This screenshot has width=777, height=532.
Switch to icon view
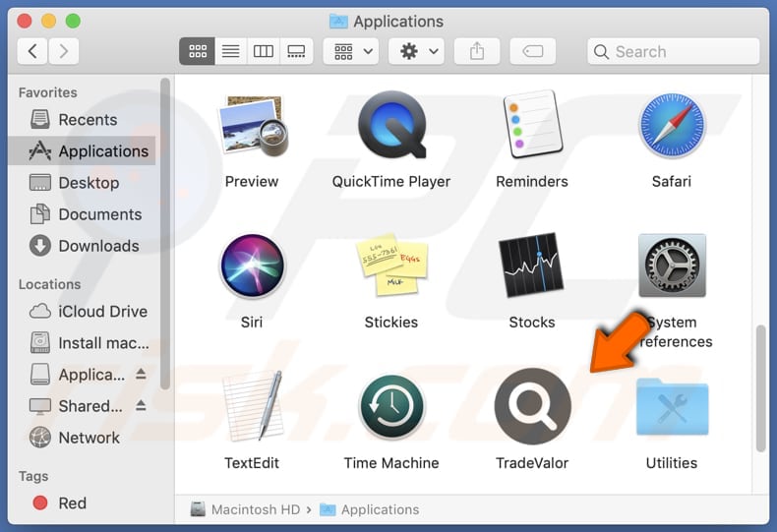pos(198,51)
